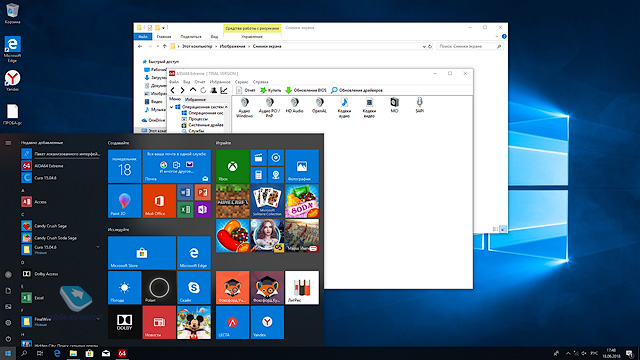Viewport: 640px width, 360px height.
Task: Open the Xbox tile
Action: [232, 166]
